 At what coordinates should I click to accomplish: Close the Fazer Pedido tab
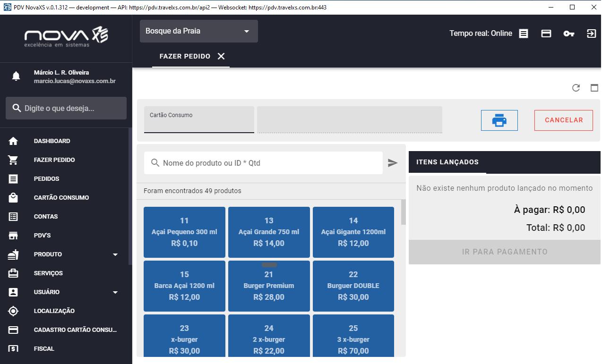coord(221,56)
